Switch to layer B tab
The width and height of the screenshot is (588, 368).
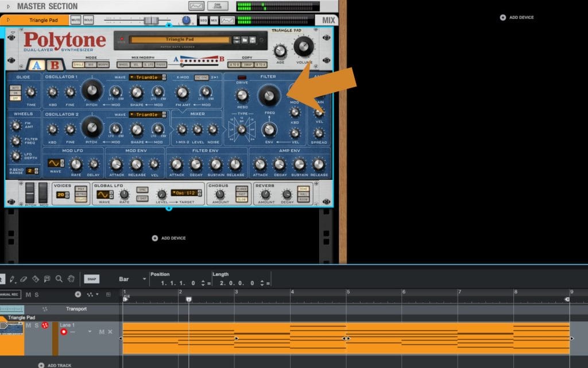point(55,65)
